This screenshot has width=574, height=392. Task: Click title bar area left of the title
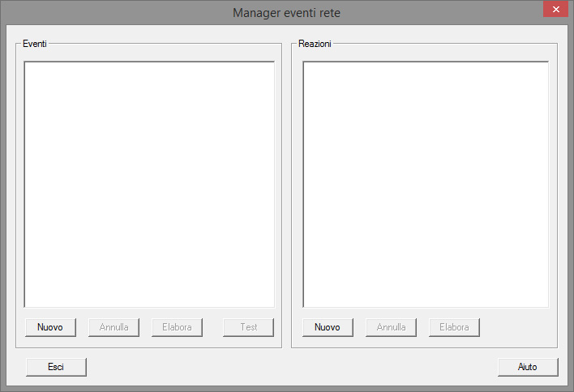114,13
